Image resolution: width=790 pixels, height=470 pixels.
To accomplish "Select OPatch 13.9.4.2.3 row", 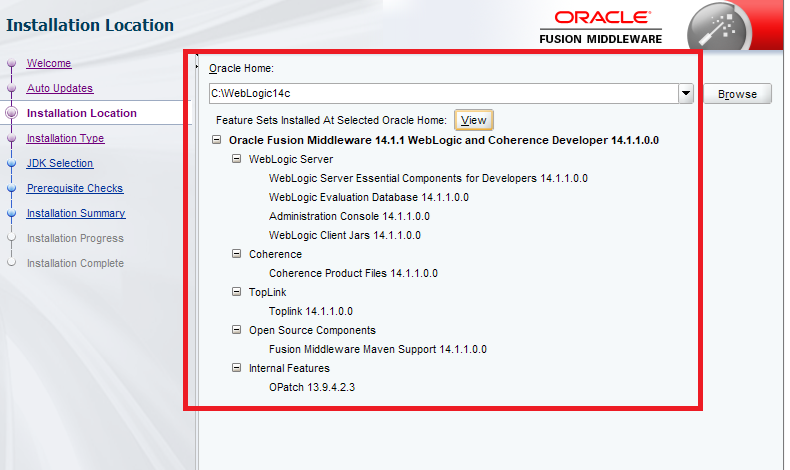I will (x=312, y=387).
